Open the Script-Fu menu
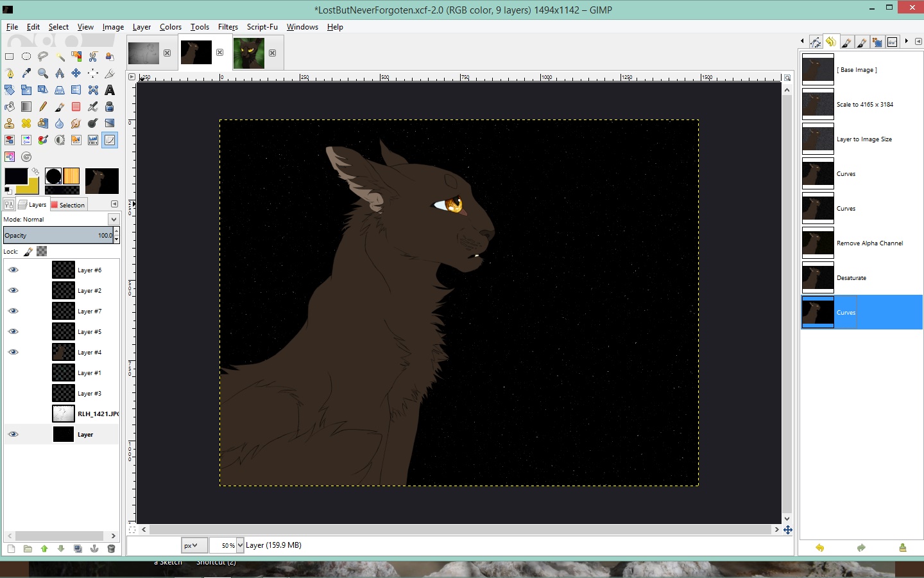 click(x=262, y=27)
